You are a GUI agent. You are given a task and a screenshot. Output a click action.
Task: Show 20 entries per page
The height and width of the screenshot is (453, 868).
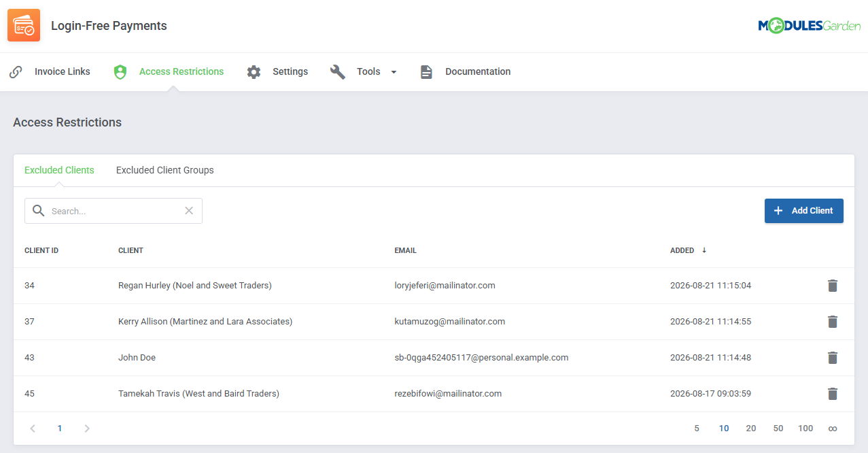(x=751, y=429)
